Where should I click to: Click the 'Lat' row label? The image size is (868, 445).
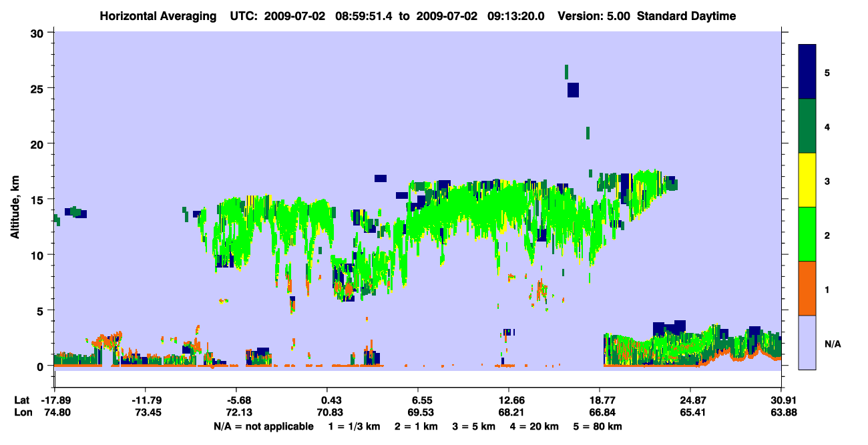[x=21, y=400]
